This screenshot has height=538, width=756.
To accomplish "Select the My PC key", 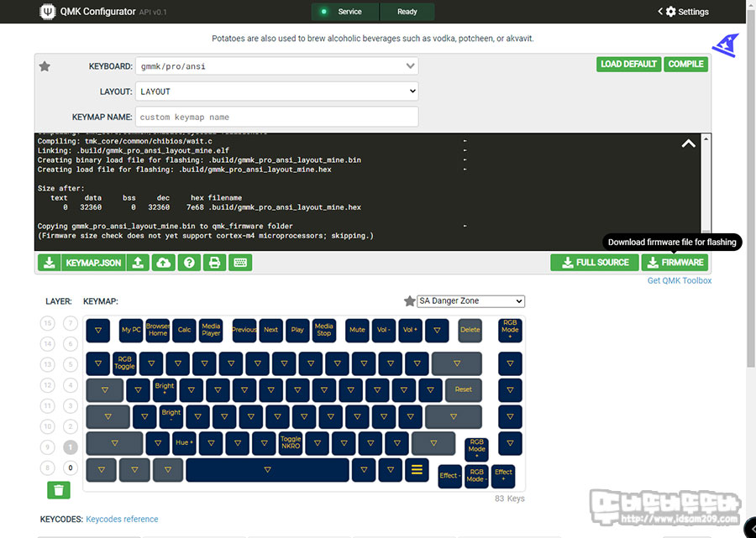I will pyautogui.click(x=131, y=330).
